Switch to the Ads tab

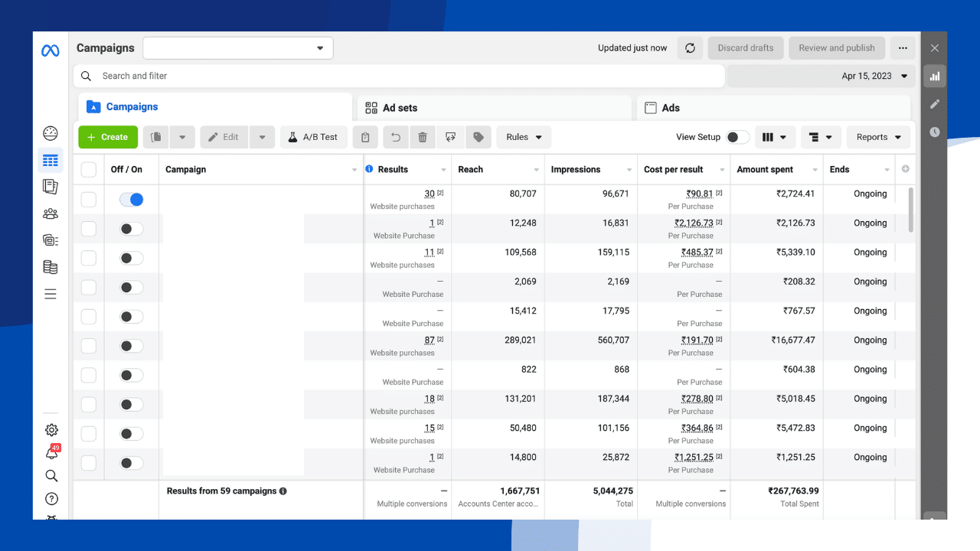coord(773,108)
